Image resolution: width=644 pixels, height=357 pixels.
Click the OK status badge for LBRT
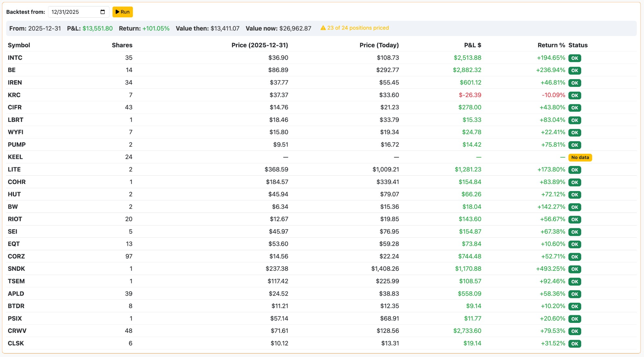tap(575, 120)
